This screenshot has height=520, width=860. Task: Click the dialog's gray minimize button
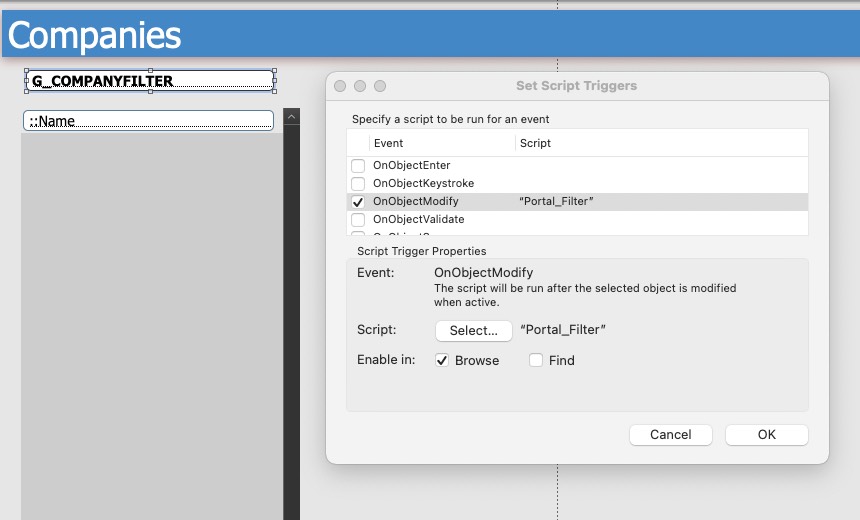[x=360, y=86]
